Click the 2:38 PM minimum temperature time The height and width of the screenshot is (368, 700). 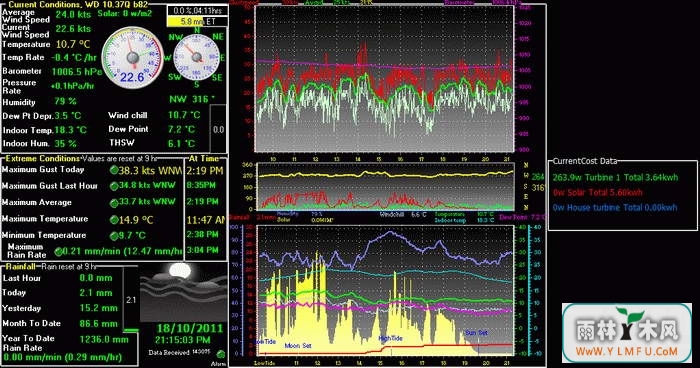[x=203, y=234]
